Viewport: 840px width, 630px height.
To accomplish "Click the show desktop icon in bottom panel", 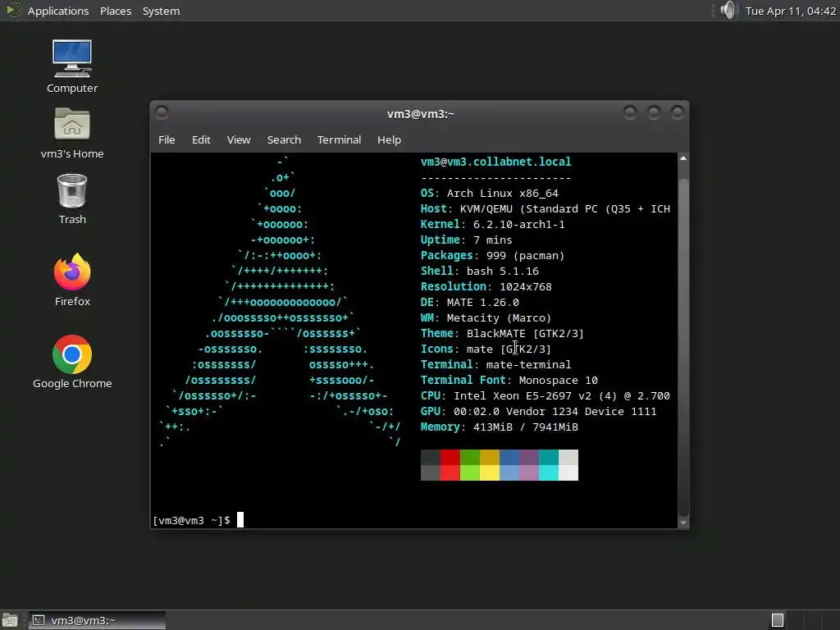I will (10, 620).
